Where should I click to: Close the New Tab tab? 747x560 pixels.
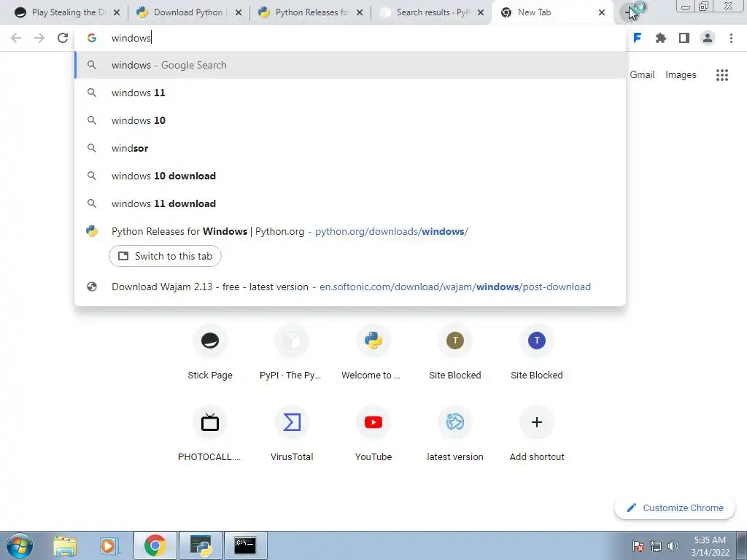tap(602, 12)
